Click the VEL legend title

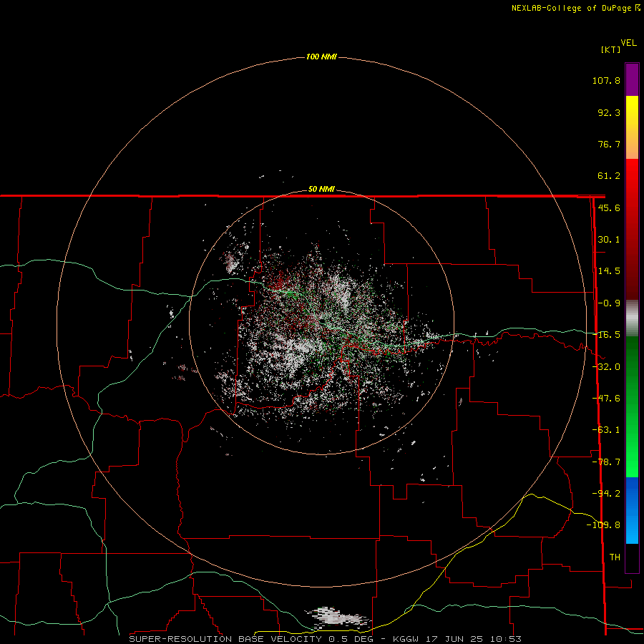[628, 43]
